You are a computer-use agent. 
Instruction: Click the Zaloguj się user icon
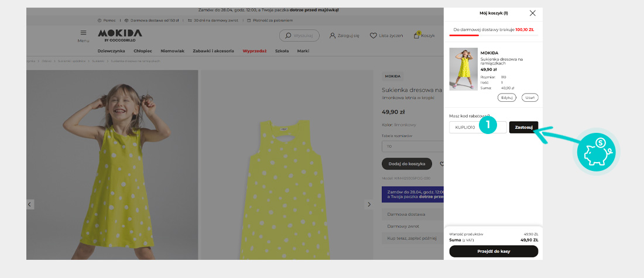[333, 36]
